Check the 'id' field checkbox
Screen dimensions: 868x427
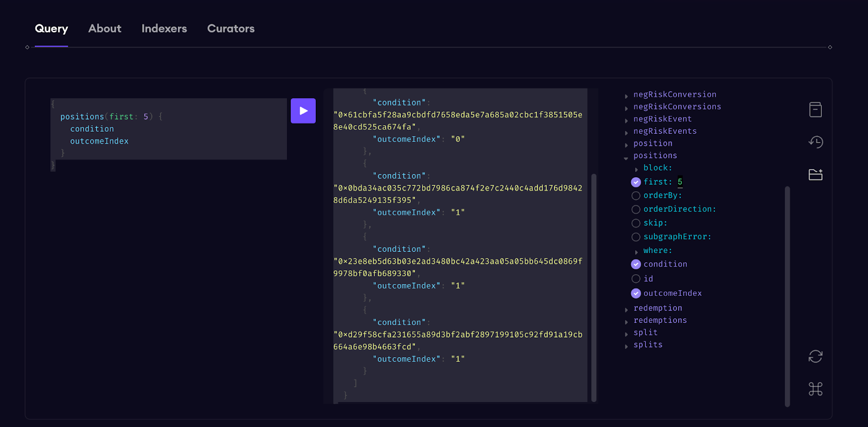pyautogui.click(x=636, y=279)
